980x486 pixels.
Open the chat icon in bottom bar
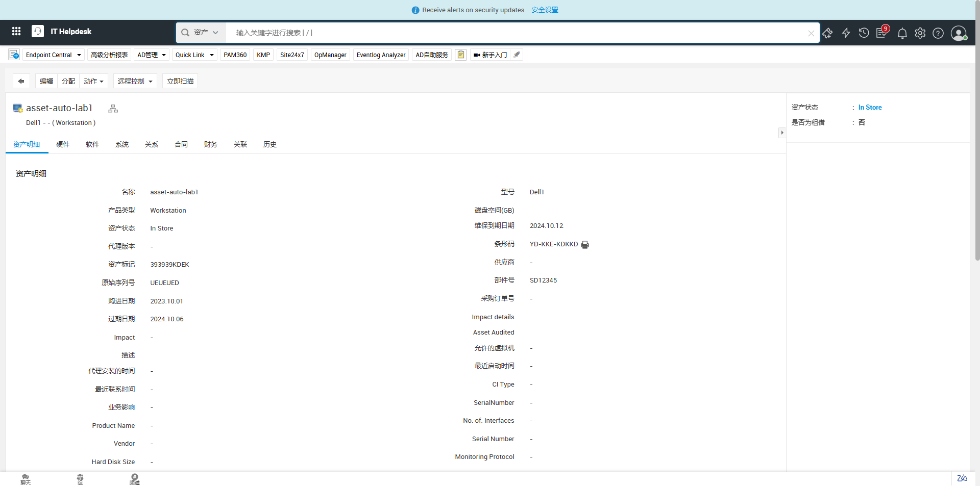click(26, 479)
